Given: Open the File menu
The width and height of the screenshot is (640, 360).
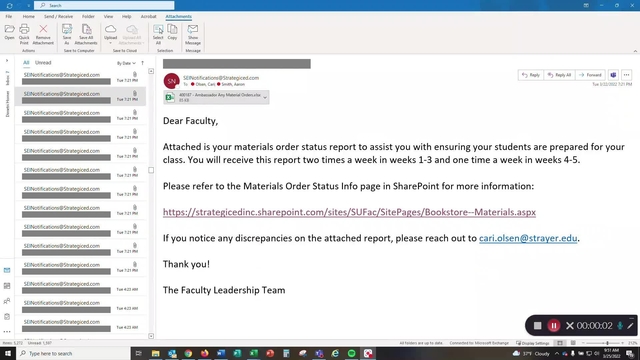Looking at the screenshot, I should pos(9,16).
